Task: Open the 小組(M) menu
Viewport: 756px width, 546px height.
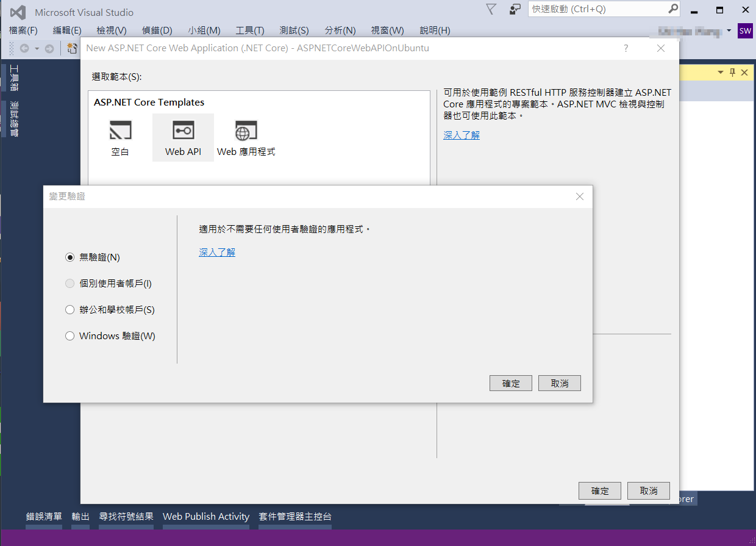Action: click(204, 31)
